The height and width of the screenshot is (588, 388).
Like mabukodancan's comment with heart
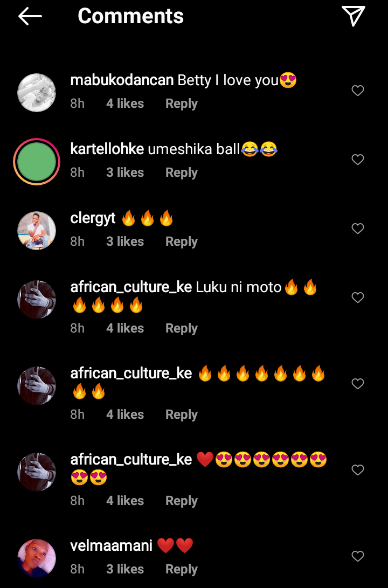coord(358,91)
